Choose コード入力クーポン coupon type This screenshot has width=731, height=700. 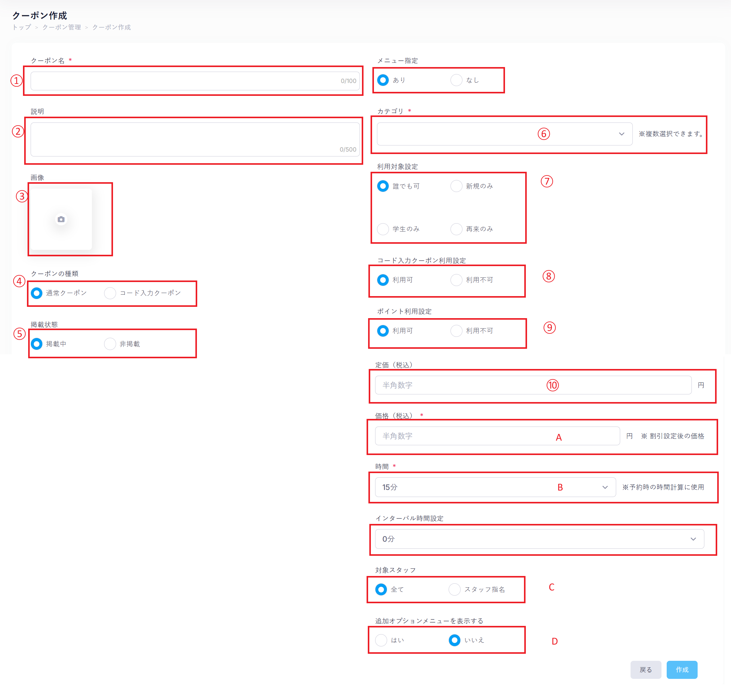pos(110,293)
